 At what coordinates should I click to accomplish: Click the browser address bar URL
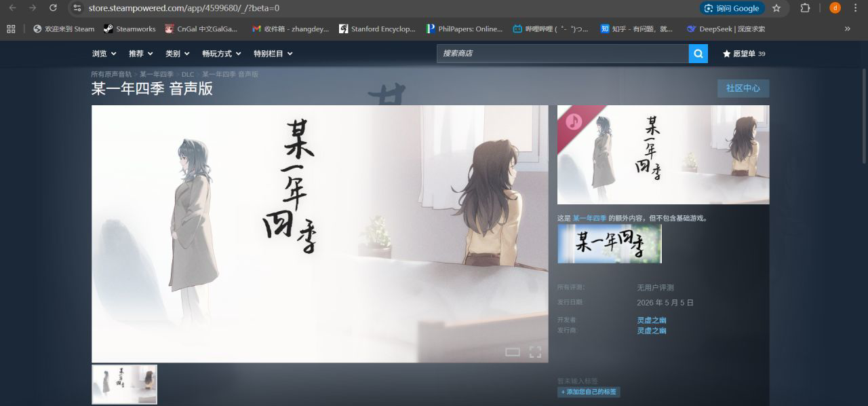click(x=184, y=8)
